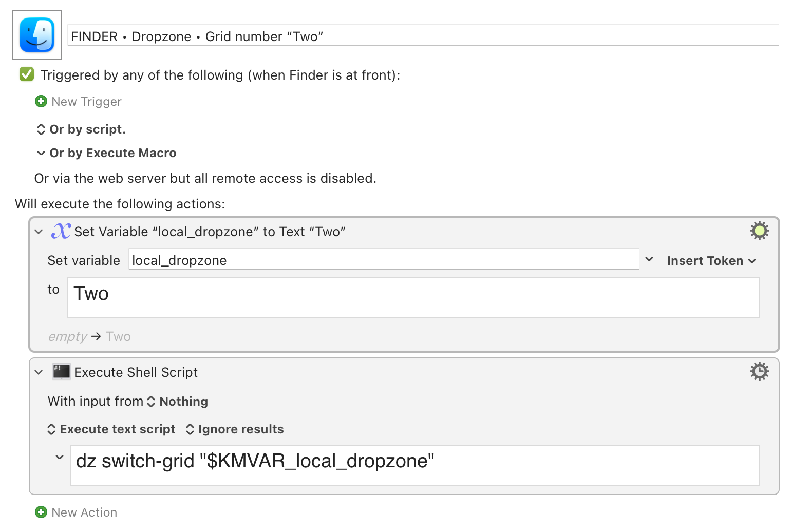Click the local_dropzone variable name field
The image size is (792, 532).
383,260
